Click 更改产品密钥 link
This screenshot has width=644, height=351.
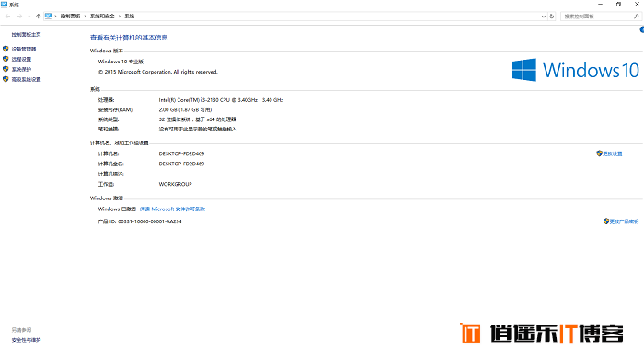624,221
